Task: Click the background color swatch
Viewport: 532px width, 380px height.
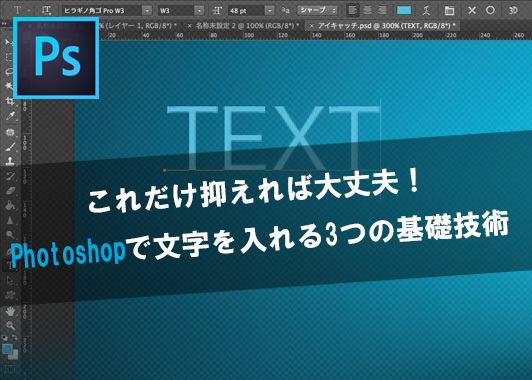Action: [14, 355]
